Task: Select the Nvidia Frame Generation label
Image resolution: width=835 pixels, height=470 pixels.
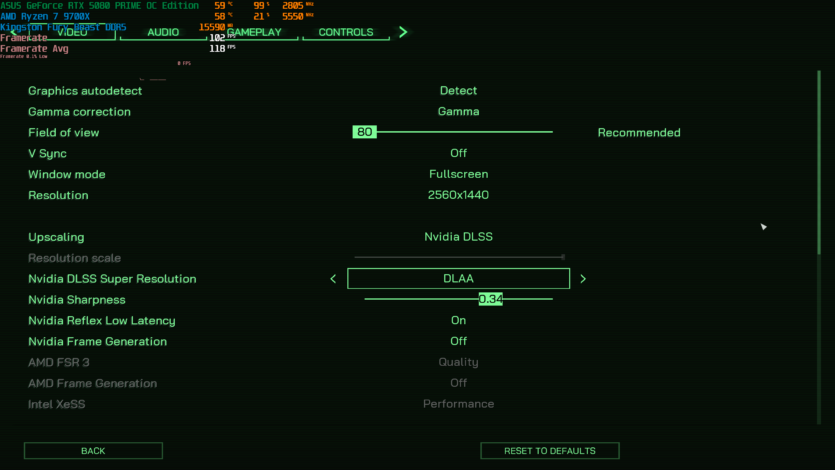Action: tap(97, 341)
